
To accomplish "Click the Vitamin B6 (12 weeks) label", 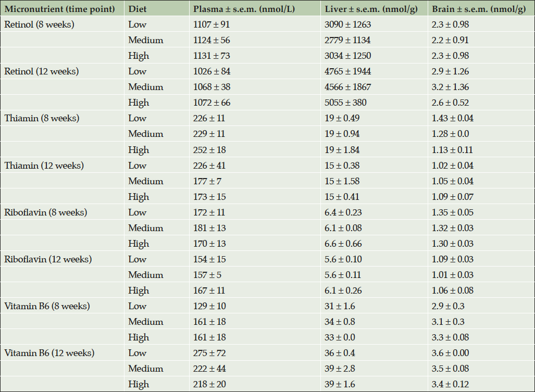I will pos(49,353).
